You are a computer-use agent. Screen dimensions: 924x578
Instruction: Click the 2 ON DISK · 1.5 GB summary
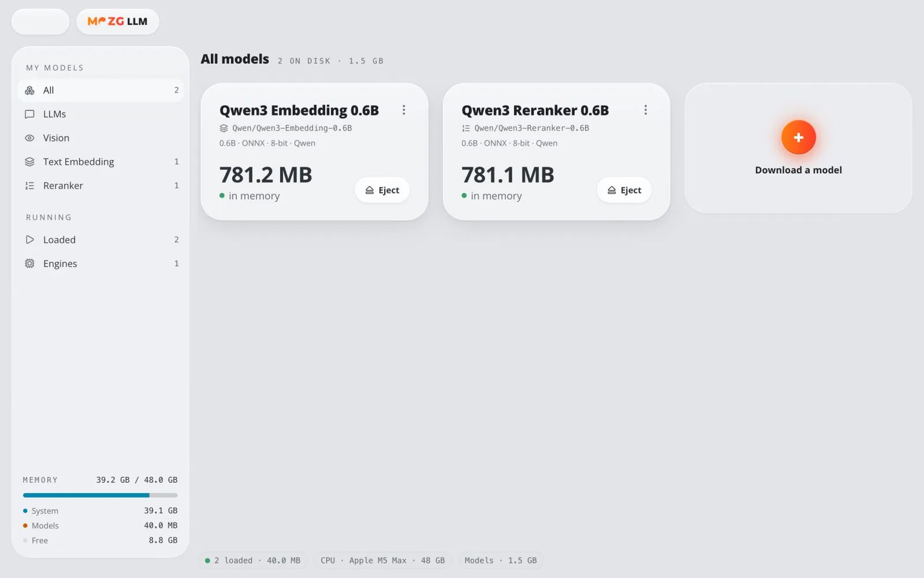coord(330,61)
